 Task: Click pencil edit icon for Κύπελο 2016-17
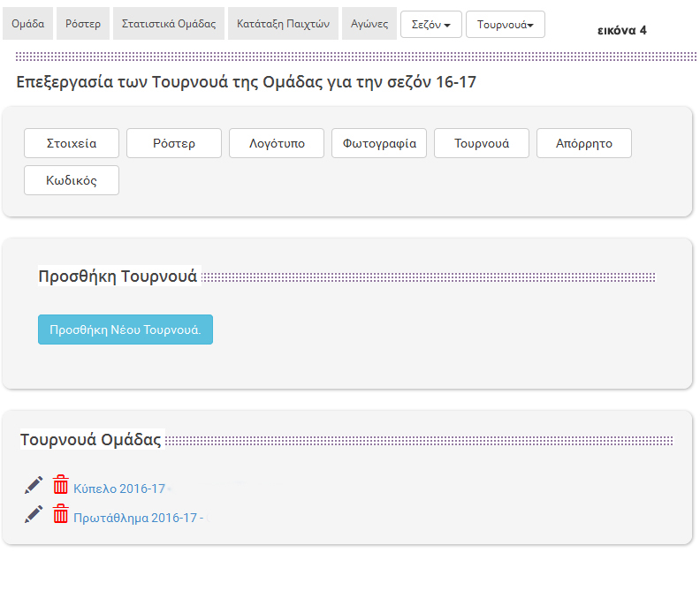34,485
